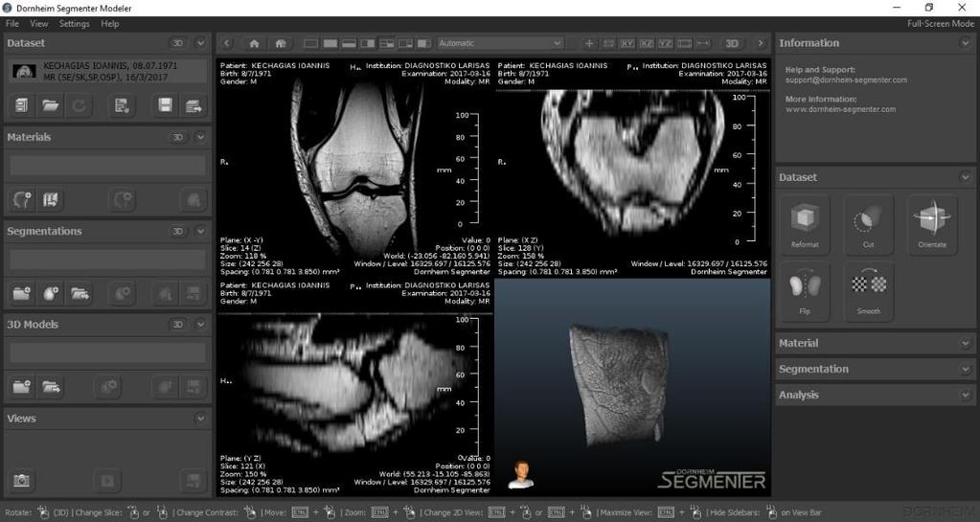
Task: Toggle 3D display in Dataset panel header
Action: click(x=178, y=43)
